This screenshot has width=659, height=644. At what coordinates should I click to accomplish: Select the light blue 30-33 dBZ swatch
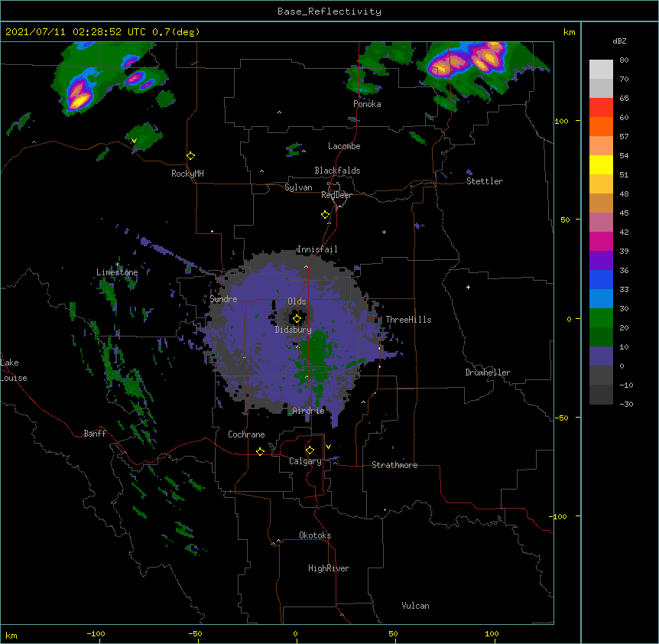[601, 299]
